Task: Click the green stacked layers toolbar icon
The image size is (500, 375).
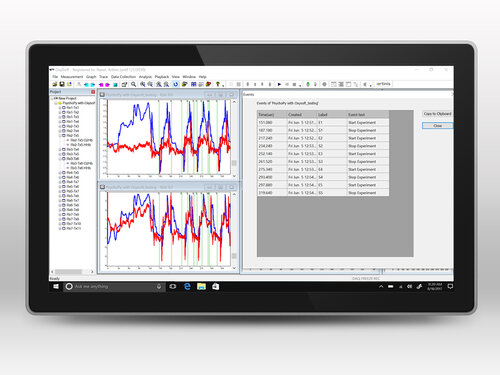Action: coord(184,84)
